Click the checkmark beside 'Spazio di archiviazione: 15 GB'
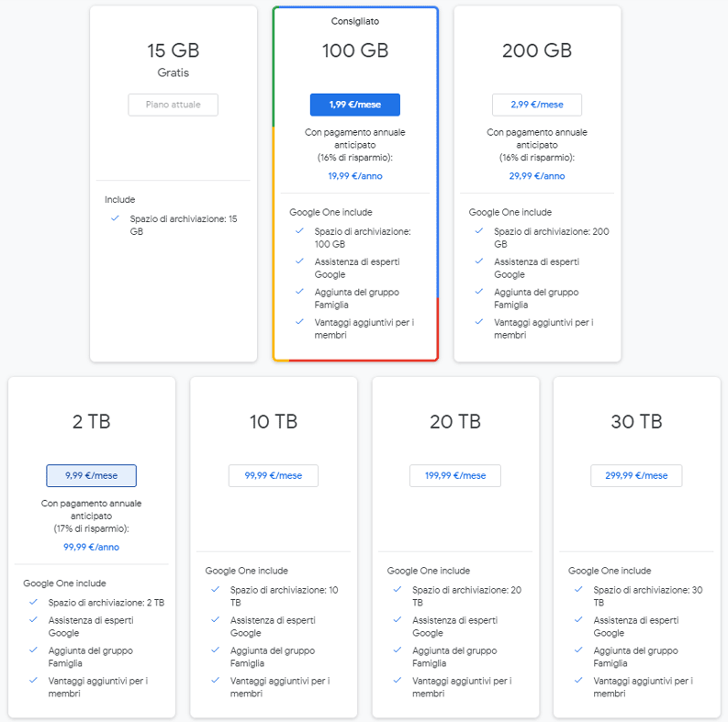728x722 pixels. [115, 218]
